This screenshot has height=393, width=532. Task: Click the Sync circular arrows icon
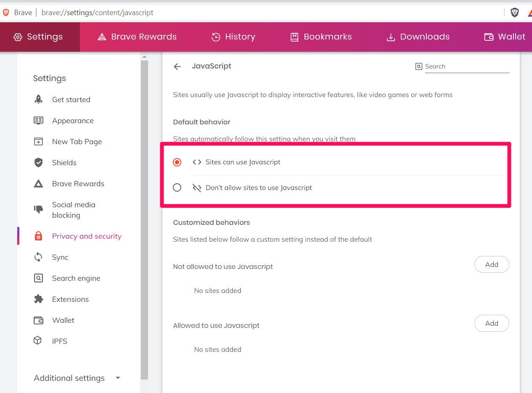point(38,257)
